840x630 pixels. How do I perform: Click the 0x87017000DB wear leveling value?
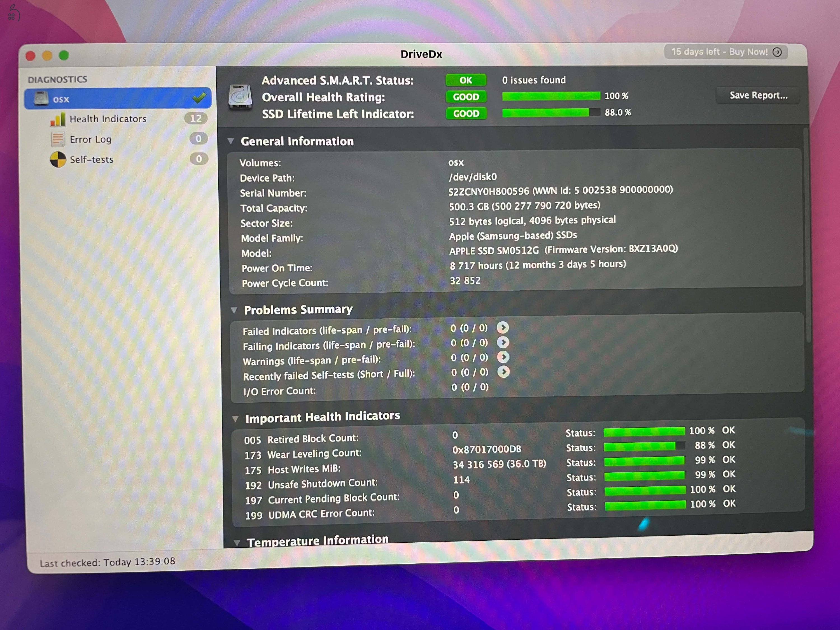[486, 450]
